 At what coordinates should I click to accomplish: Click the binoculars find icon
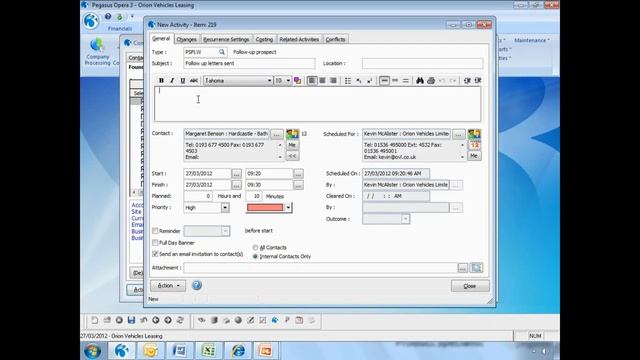420,80
